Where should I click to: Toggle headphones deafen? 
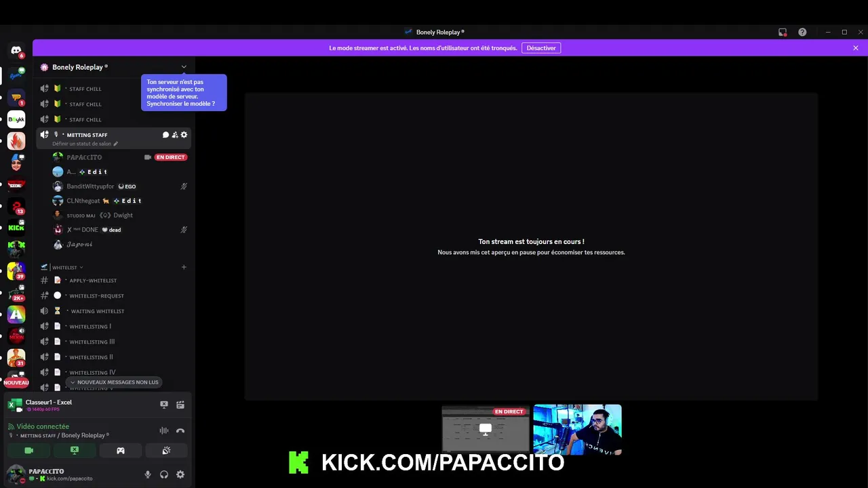[x=164, y=474]
